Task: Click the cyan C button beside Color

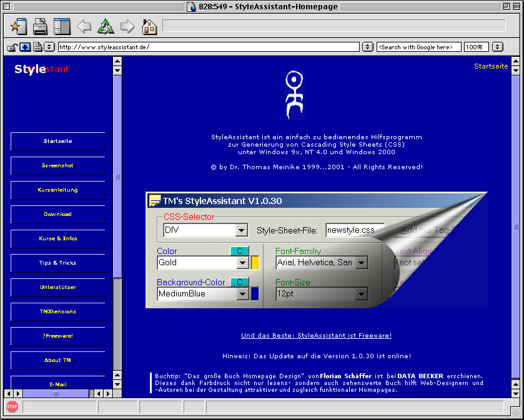Action: pos(240,251)
